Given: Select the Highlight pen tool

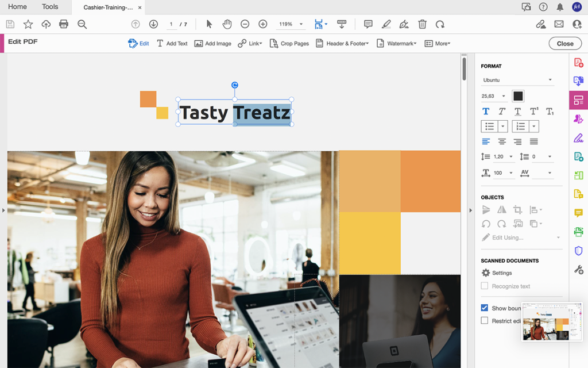Looking at the screenshot, I should click(386, 24).
